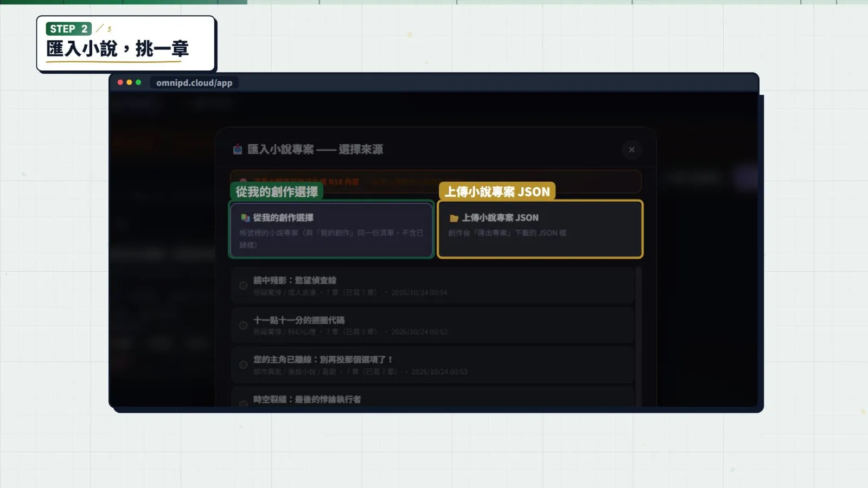Select radio for 您的主角已離線：別再投那個選項了！

(243, 365)
